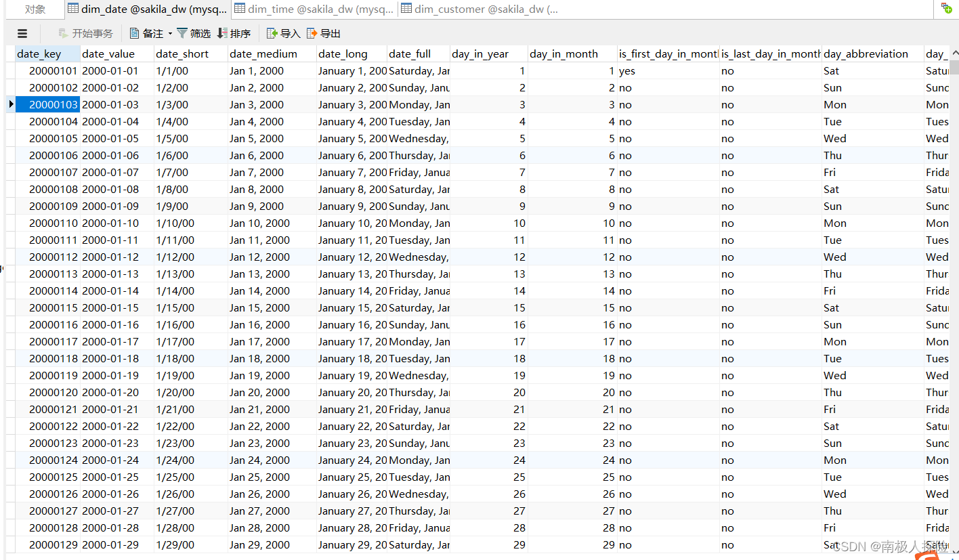Viewport: 959px width, 560px height.
Task: Select the date_value column header
Action: tap(117, 53)
